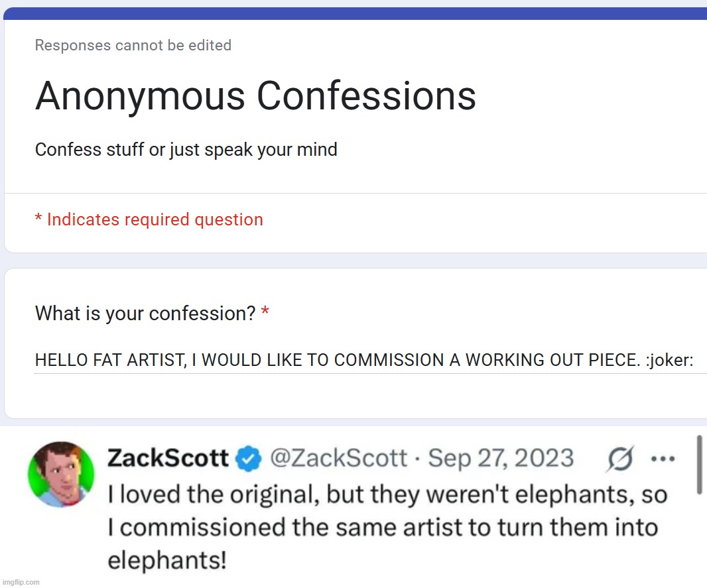
Task: Click the blue header bar atop the form
Action: [355, 13]
